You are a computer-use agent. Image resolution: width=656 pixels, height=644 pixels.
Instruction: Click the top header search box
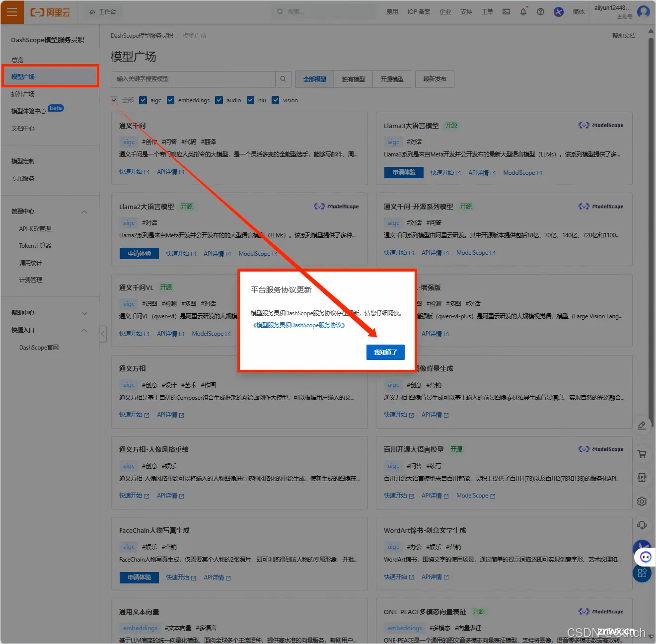[323, 12]
